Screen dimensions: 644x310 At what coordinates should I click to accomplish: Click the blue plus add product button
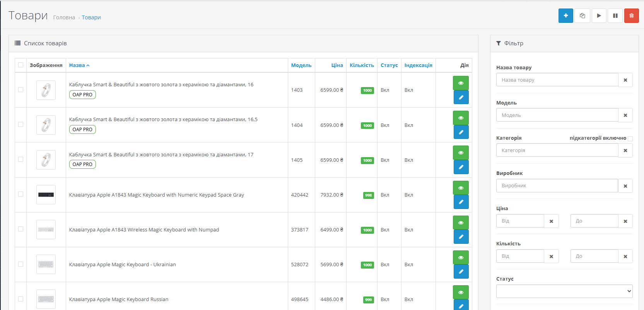tap(565, 16)
